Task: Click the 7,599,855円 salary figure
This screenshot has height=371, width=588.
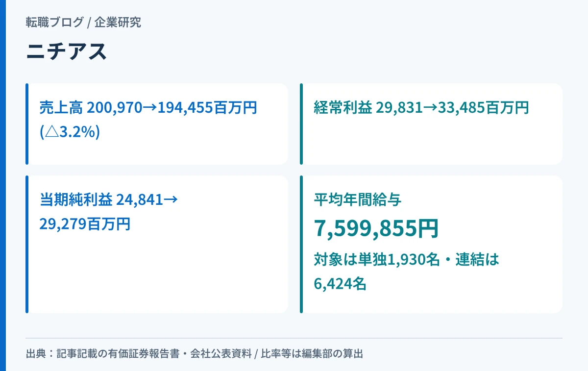Action: pos(376,228)
